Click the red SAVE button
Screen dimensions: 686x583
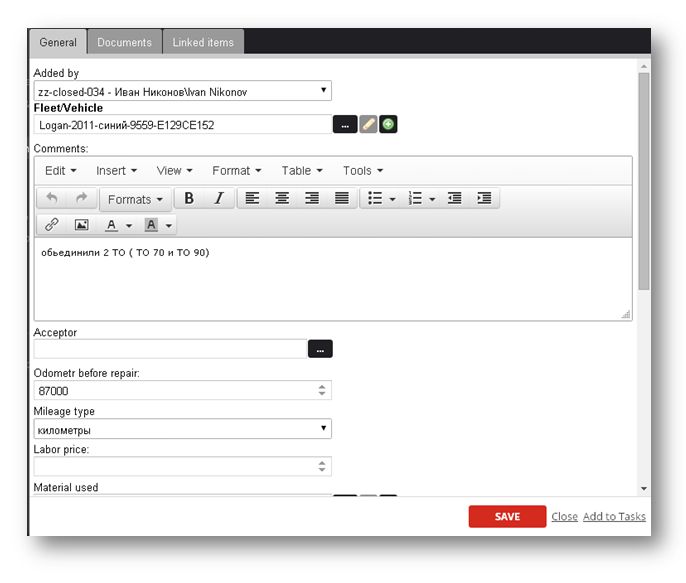pos(507,517)
